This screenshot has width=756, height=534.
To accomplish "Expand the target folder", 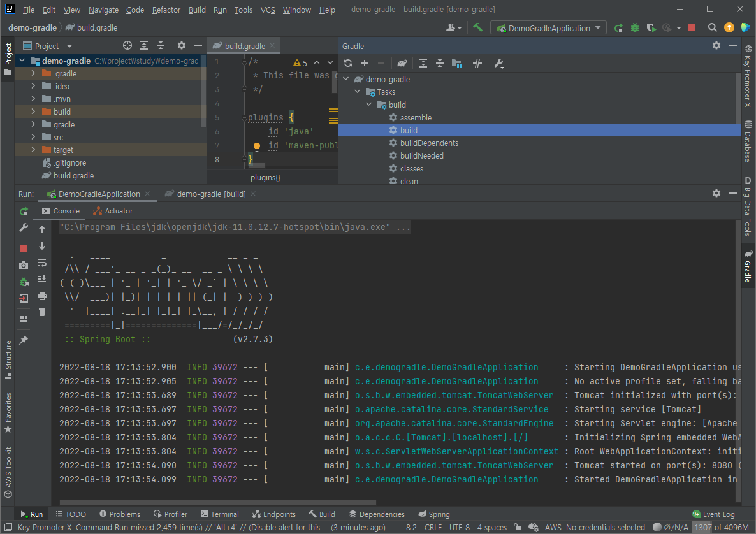I will point(33,150).
